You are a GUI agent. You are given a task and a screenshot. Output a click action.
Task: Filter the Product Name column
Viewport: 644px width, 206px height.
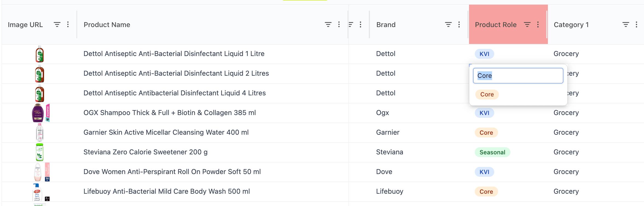pos(328,25)
